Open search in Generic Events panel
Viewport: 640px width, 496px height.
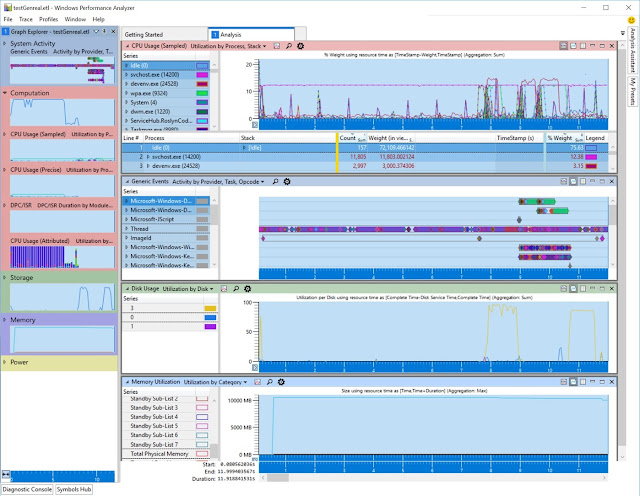(x=276, y=182)
